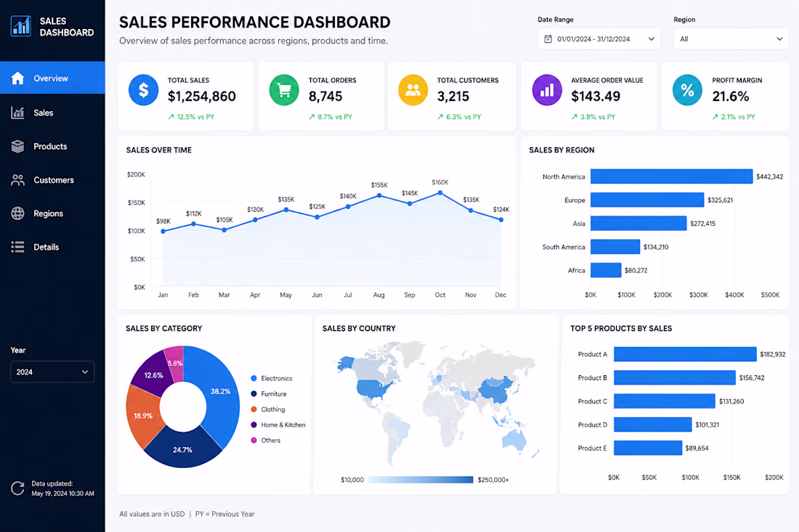Viewport: 799px width, 532px height.
Task: Click the $143.49 average order value
Action: (x=596, y=97)
